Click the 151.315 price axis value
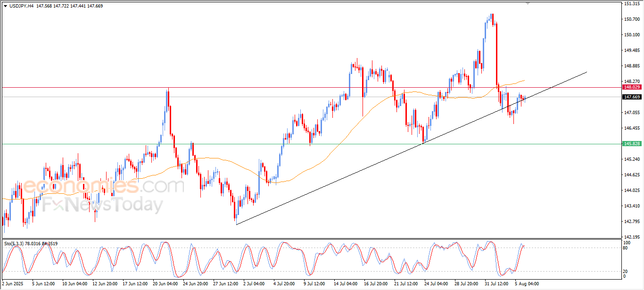The image size is (644, 290). pos(631,4)
